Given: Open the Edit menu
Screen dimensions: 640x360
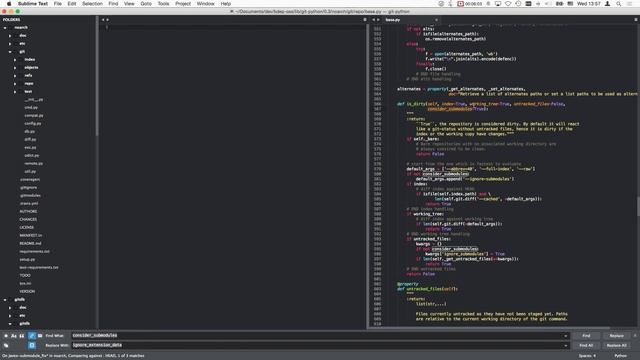Looking at the screenshot, I should point(72,4).
